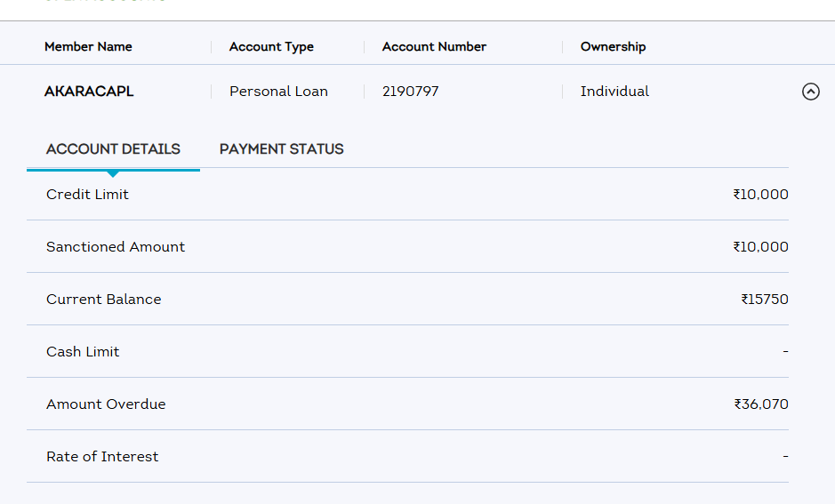Select the Account Details tab

tap(113, 149)
